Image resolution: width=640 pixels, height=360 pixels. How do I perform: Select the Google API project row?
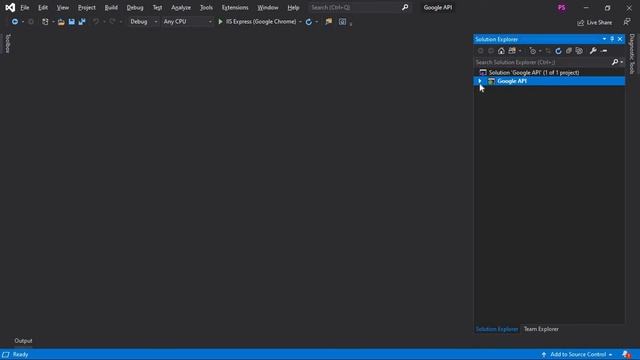pyautogui.click(x=549, y=81)
